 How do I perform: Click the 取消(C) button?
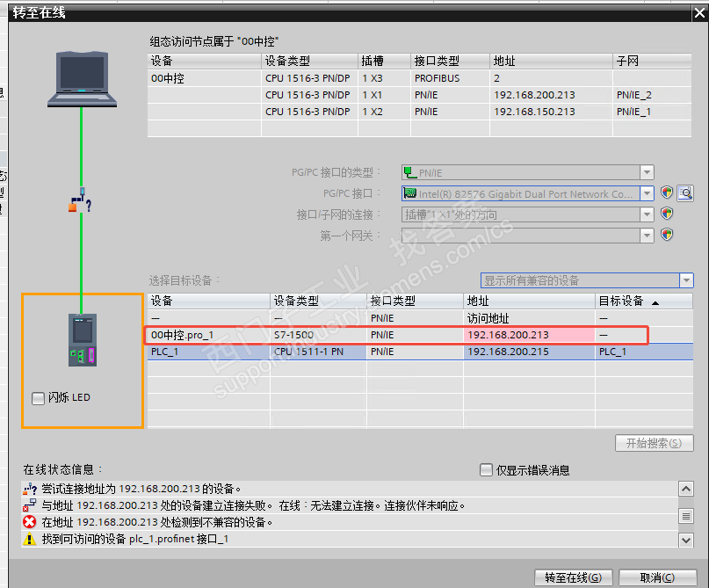pyautogui.click(x=657, y=577)
